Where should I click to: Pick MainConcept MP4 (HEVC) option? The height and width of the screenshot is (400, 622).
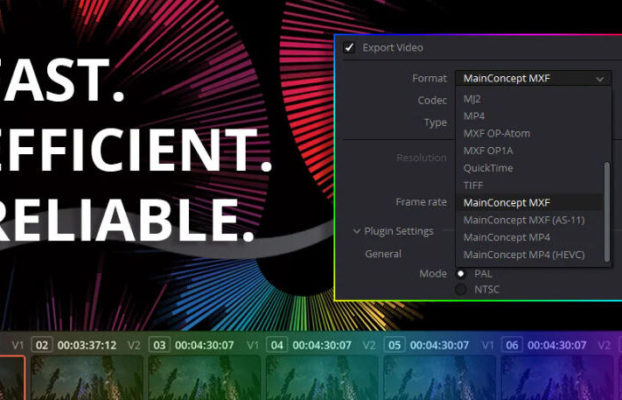[x=524, y=255]
